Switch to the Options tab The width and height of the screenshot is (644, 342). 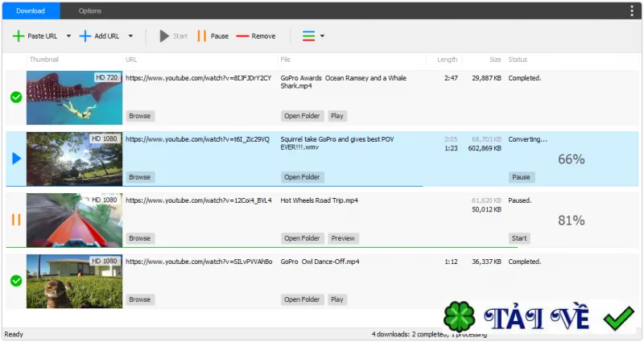pyautogui.click(x=90, y=11)
